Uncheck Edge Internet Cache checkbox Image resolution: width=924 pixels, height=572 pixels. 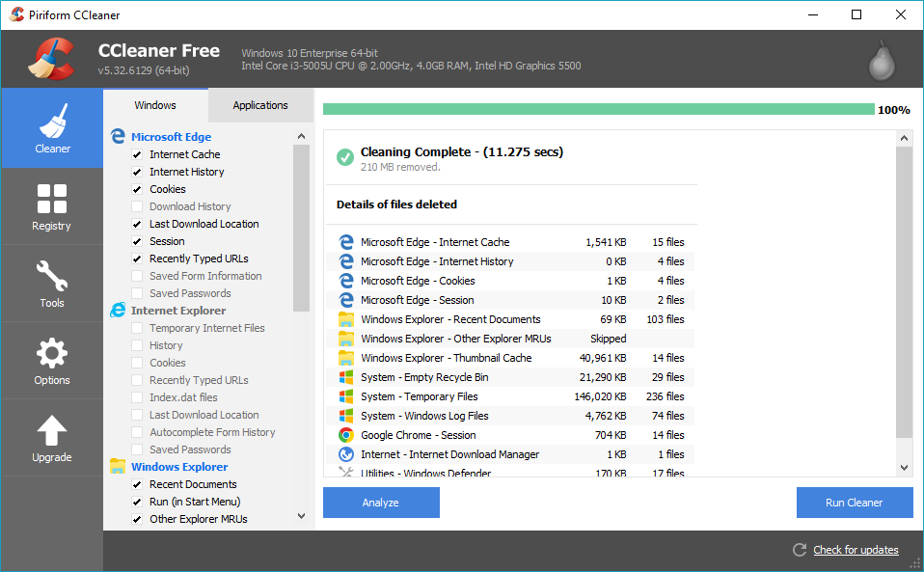click(137, 154)
